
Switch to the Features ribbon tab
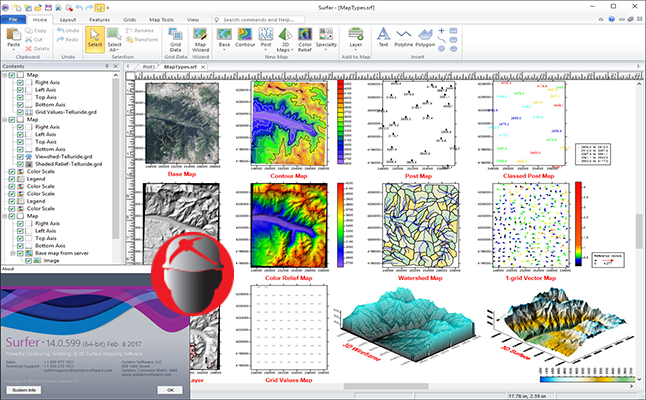[99, 19]
